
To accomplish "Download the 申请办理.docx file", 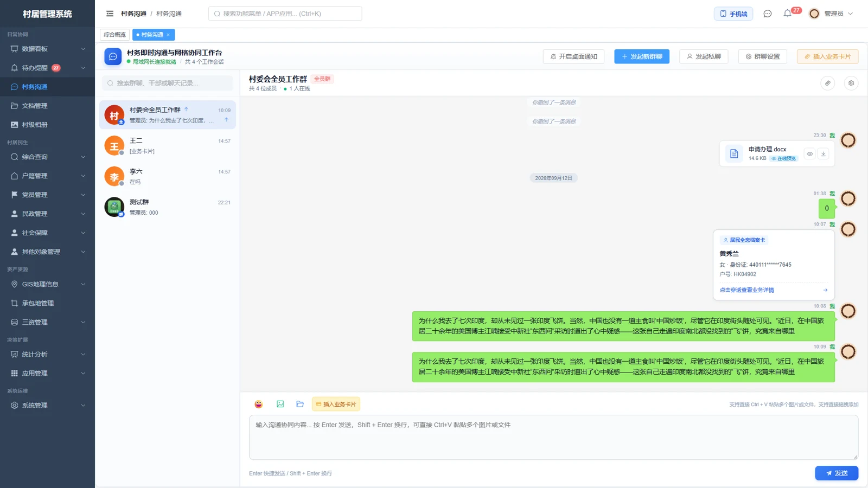I will pyautogui.click(x=824, y=154).
